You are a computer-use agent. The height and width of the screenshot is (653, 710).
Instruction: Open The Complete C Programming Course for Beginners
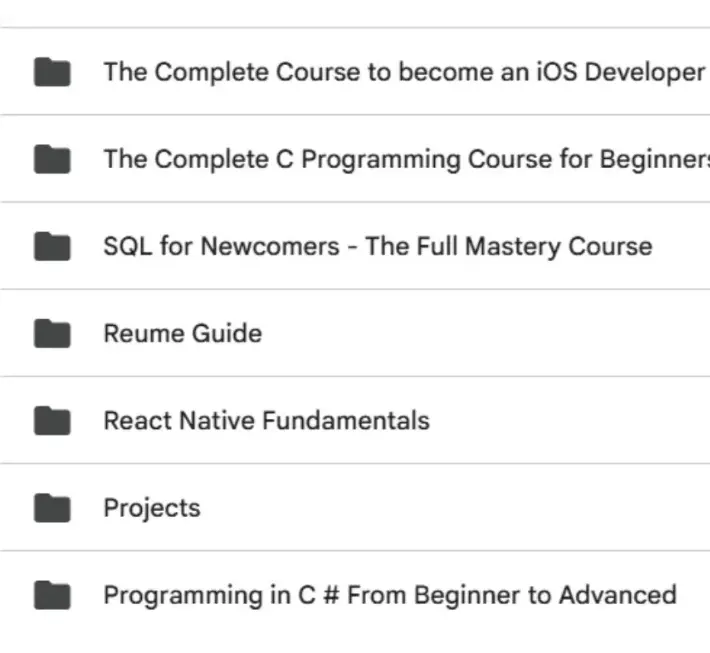(x=407, y=160)
